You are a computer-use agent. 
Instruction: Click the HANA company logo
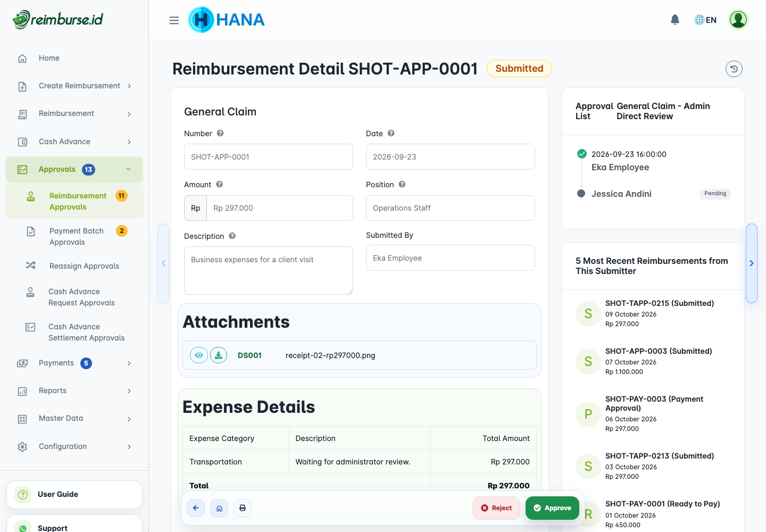[227, 20]
